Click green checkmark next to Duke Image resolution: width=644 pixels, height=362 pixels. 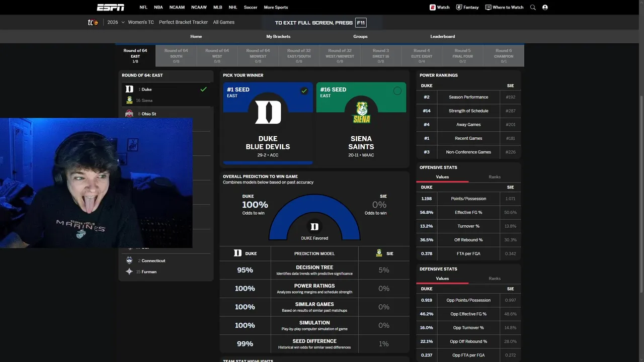tap(203, 89)
